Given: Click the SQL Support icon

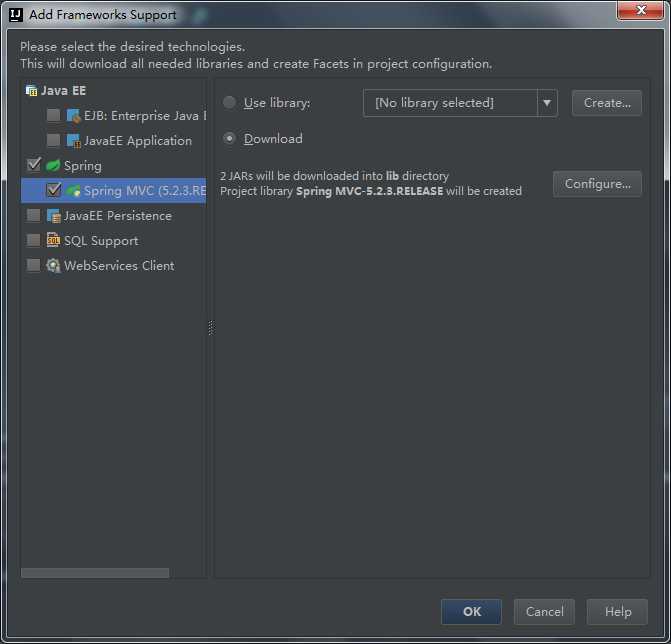Looking at the screenshot, I should click(x=53, y=240).
